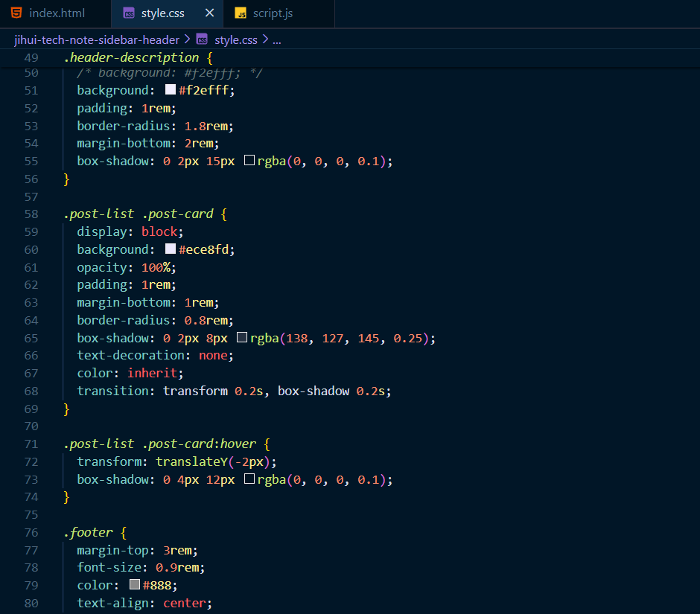Viewport: 700px width, 614px height.
Task: Open color picker for #888 swatch
Action: pos(134,584)
